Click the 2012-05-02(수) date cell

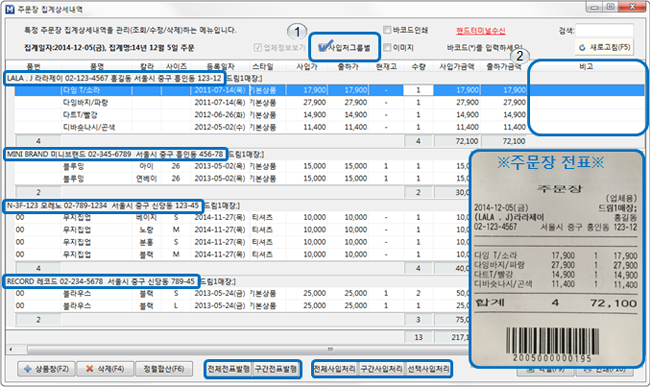coord(220,127)
